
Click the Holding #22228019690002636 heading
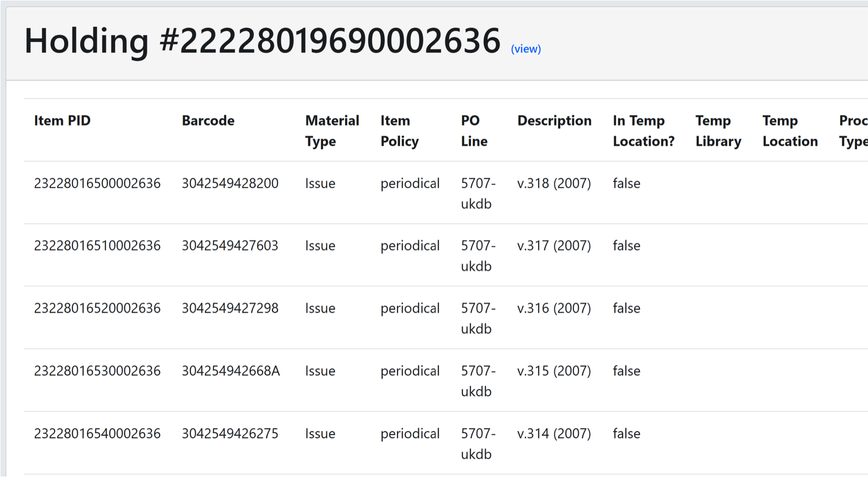(261, 40)
